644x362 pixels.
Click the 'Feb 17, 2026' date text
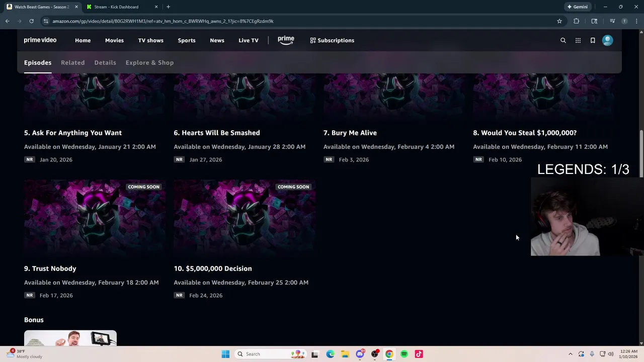[56, 295]
